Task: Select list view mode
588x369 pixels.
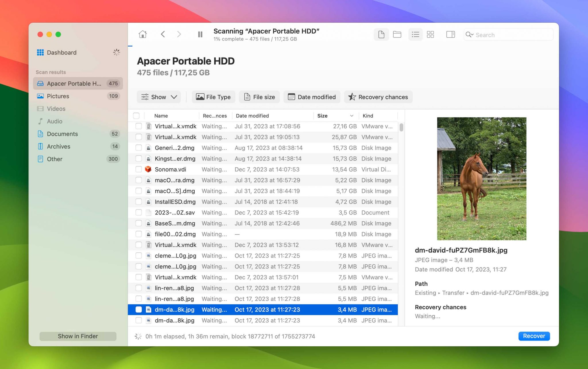Action: [415, 34]
